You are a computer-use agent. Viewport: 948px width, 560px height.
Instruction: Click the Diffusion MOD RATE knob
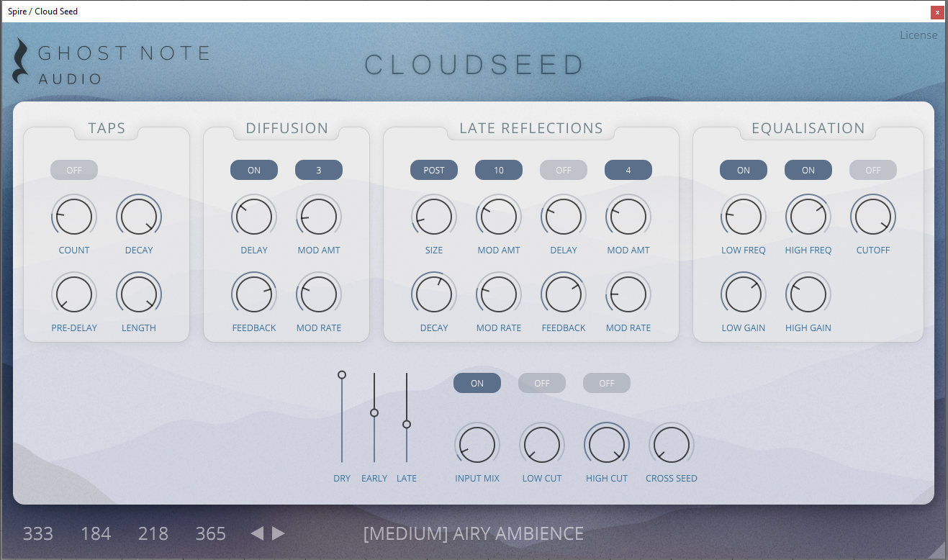point(319,294)
